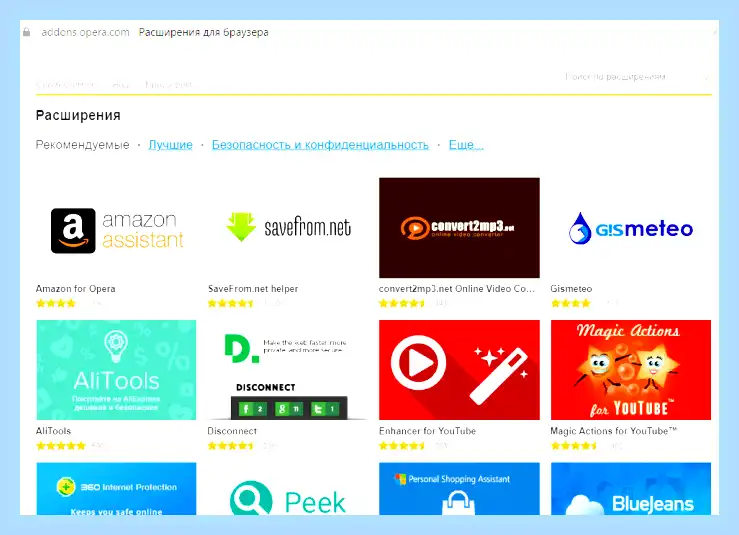Viewport: 739px width, 535px height.
Task: Click the 'SaveFrom.net helper' title
Action: (x=253, y=288)
